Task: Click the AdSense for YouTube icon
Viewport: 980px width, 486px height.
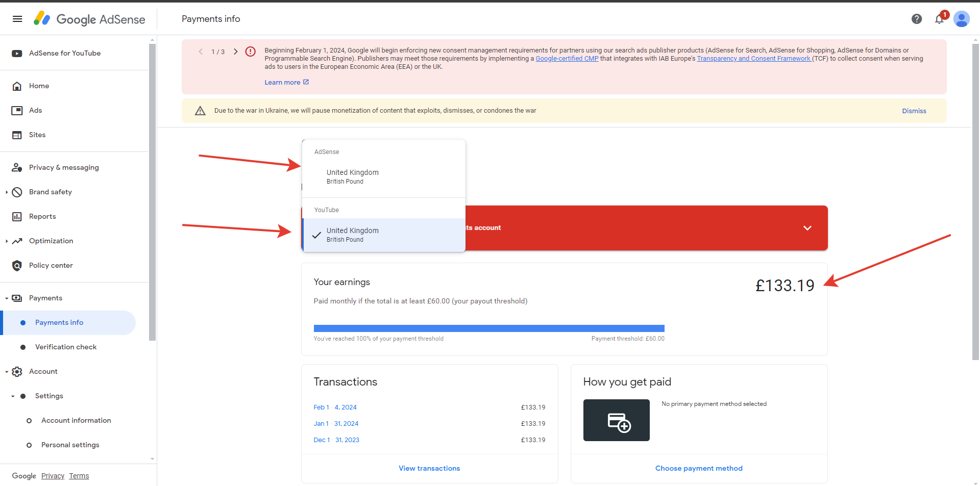Action: click(x=17, y=54)
